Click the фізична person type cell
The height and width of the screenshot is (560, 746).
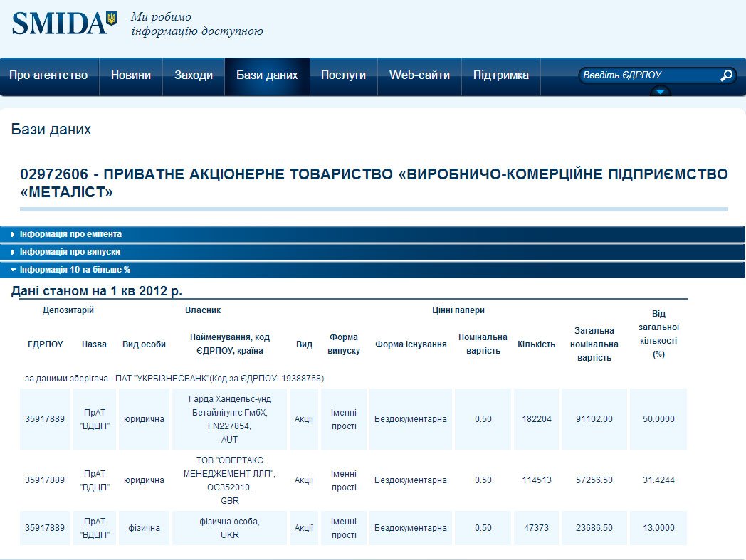pyautogui.click(x=145, y=528)
